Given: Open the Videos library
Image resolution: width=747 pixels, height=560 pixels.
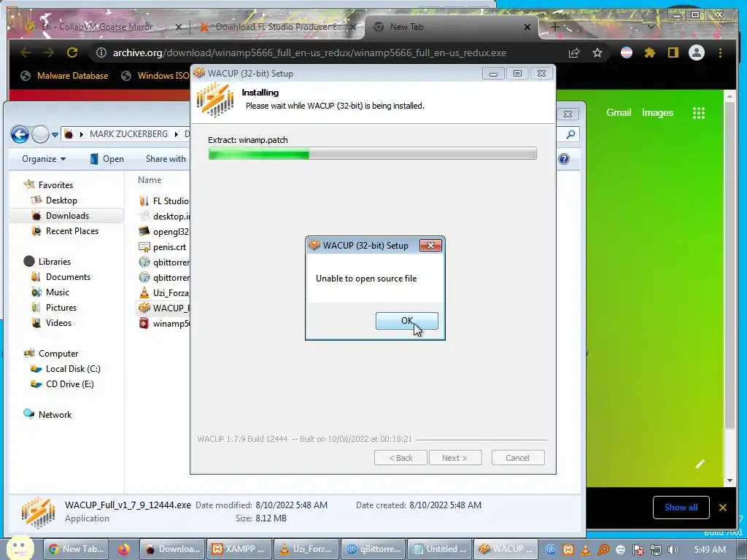Looking at the screenshot, I should [52, 323].
